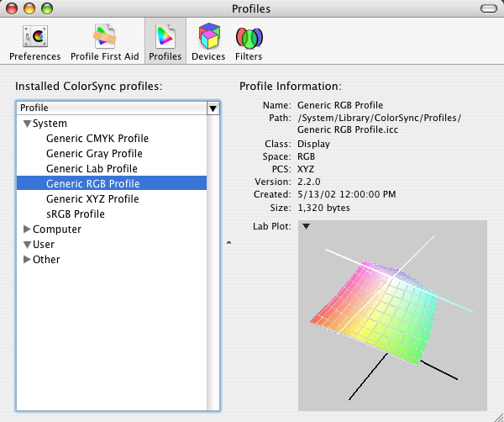Open Profile First Aid tool

(x=106, y=40)
